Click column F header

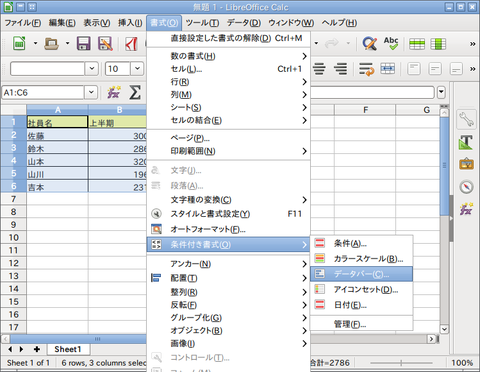pyautogui.click(x=365, y=110)
